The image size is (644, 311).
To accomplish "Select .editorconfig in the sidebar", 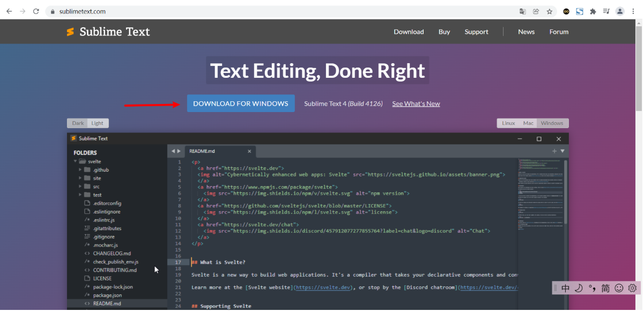I will coord(107,203).
